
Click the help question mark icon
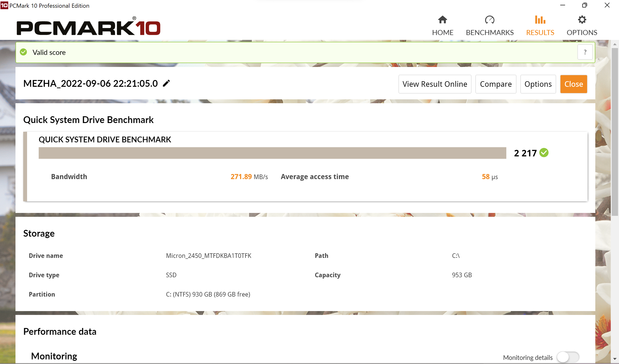click(585, 52)
